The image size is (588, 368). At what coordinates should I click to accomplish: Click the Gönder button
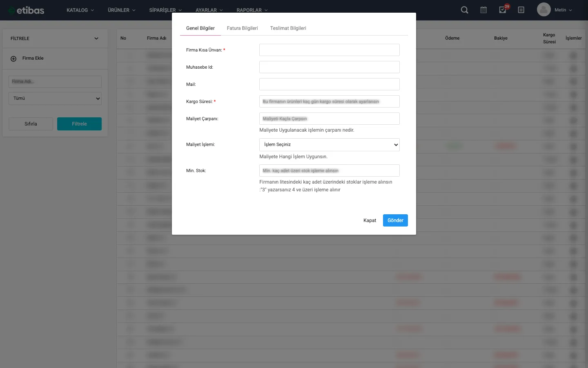point(395,220)
